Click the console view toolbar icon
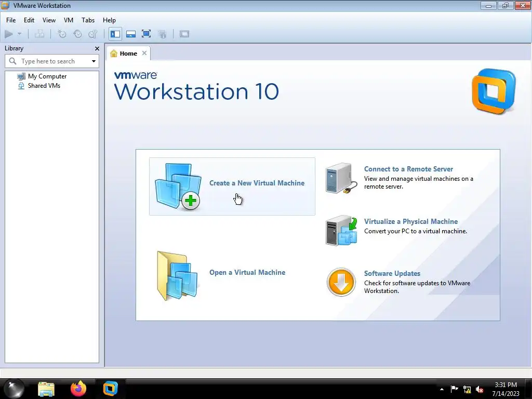The width and height of the screenshot is (532, 399). pos(184,34)
